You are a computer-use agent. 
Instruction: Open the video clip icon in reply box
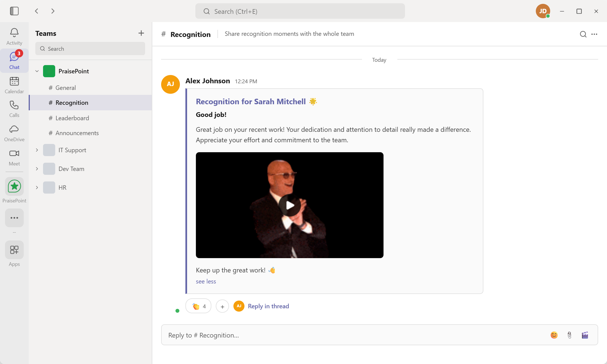click(x=585, y=335)
